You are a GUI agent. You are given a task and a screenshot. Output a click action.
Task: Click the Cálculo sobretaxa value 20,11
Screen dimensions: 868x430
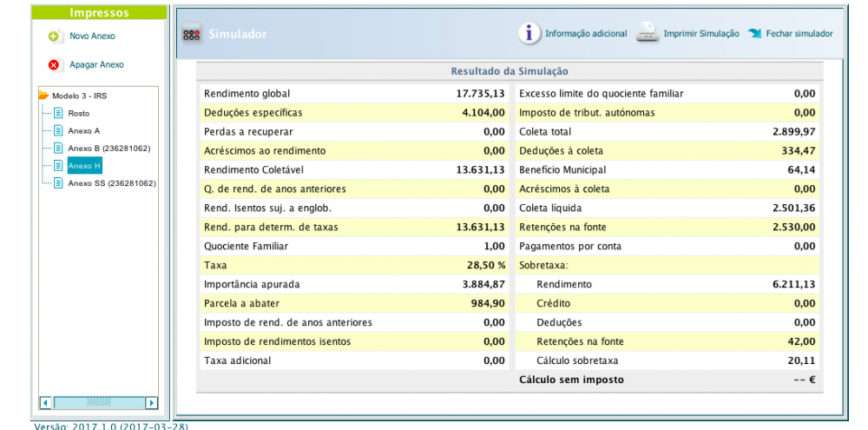click(801, 361)
